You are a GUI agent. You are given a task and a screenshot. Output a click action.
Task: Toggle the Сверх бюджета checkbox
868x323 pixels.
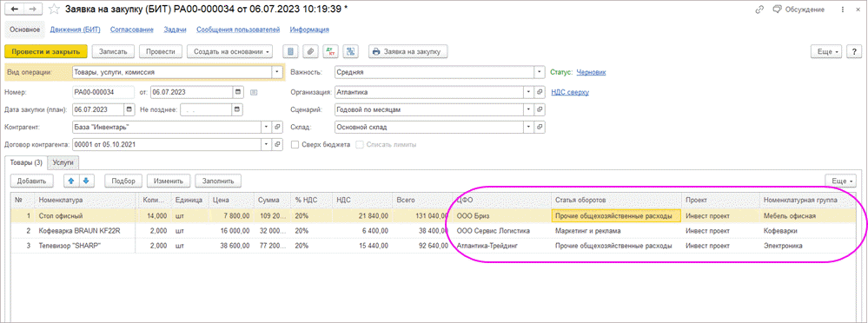click(295, 144)
